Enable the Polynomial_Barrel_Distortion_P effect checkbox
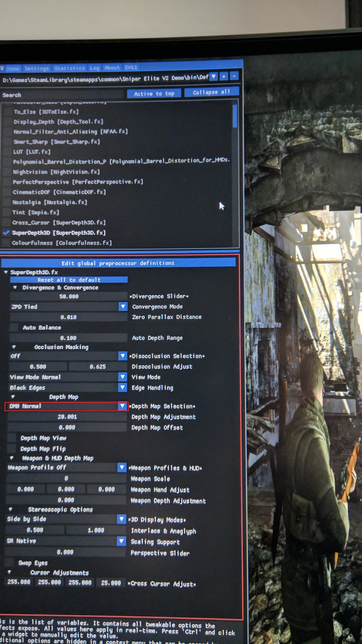The image size is (362, 644). point(7,162)
